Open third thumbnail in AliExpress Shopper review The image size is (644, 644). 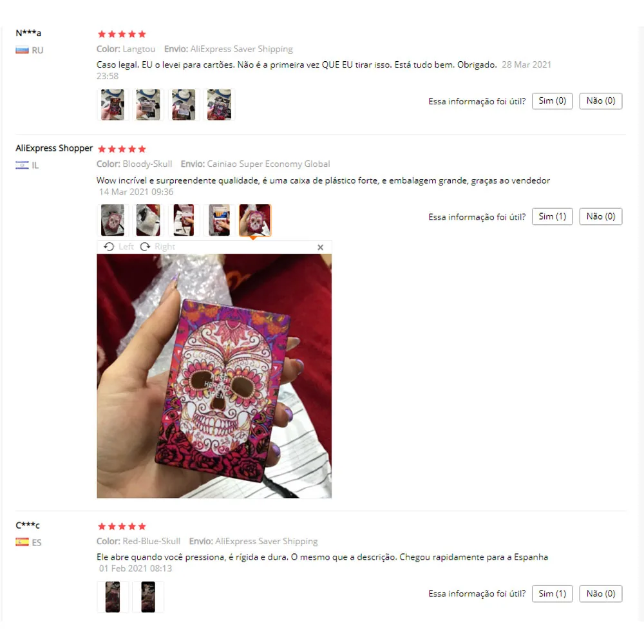click(x=184, y=220)
